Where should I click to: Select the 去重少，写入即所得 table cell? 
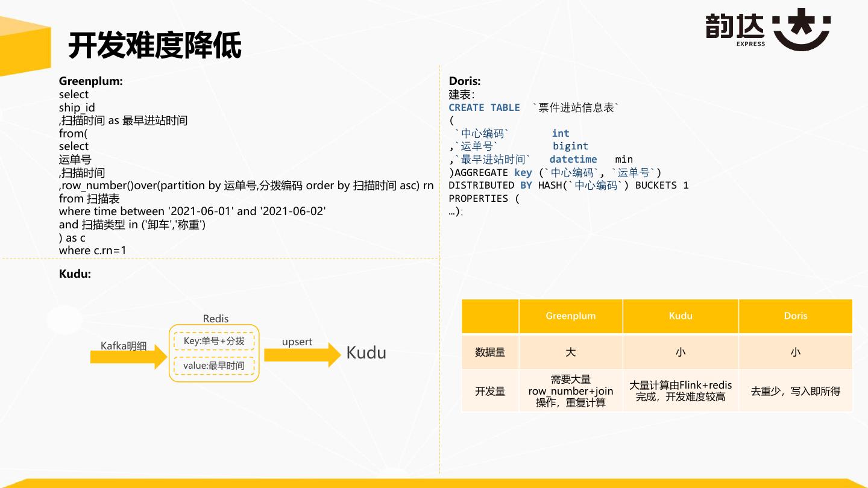coord(795,391)
